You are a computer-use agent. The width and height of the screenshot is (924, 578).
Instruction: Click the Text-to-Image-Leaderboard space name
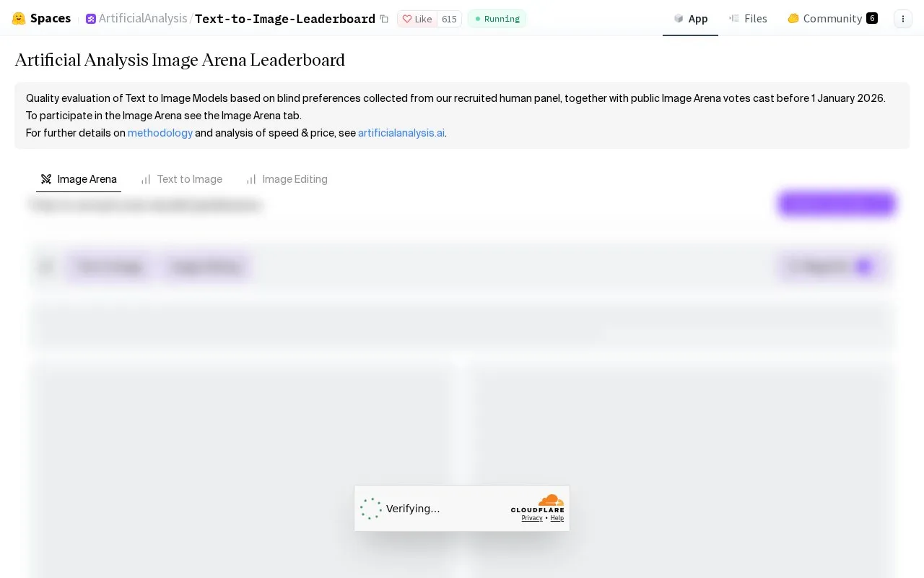(285, 19)
